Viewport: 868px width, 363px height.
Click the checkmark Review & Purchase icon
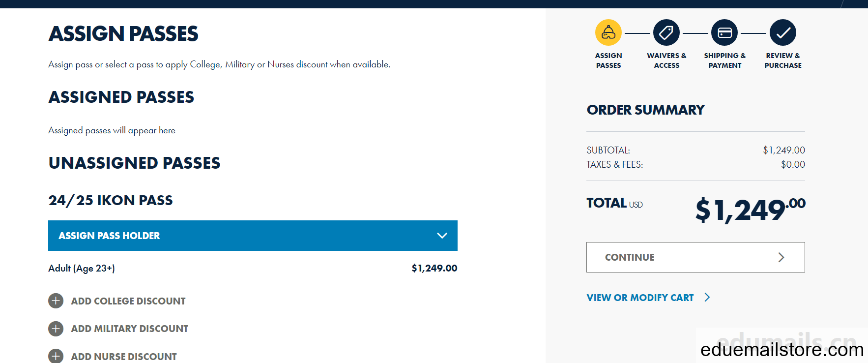783,32
